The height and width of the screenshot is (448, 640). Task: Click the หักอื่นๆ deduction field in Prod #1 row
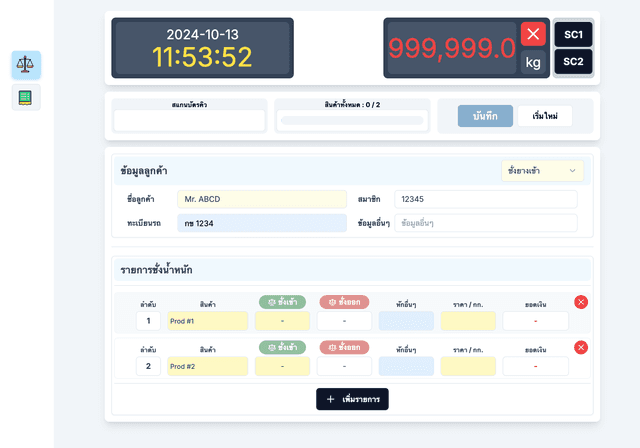point(406,321)
